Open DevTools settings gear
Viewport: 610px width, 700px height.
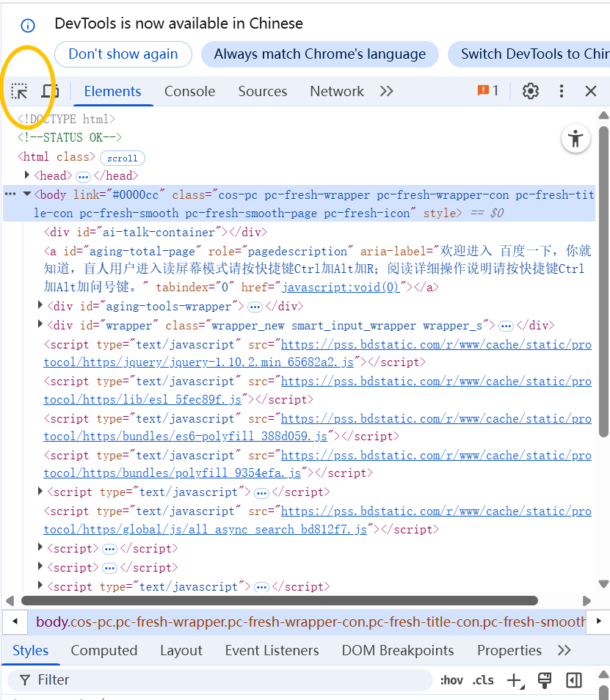(531, 91)
